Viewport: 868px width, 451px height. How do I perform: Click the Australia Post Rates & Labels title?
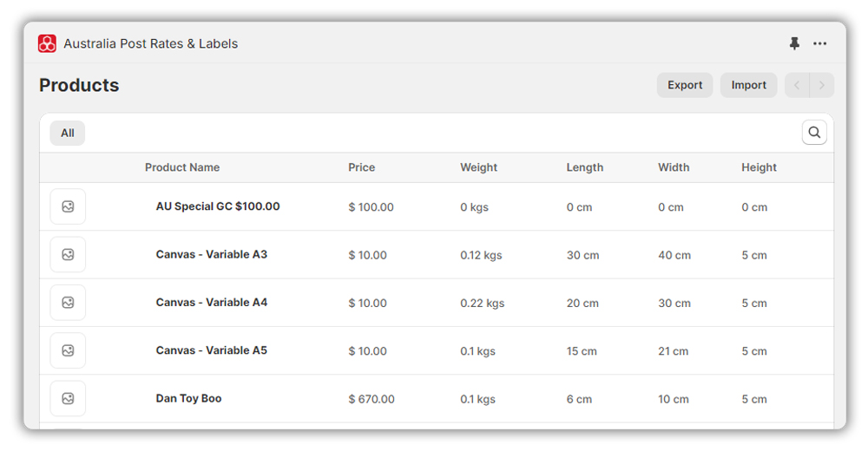tap(150, 43)
